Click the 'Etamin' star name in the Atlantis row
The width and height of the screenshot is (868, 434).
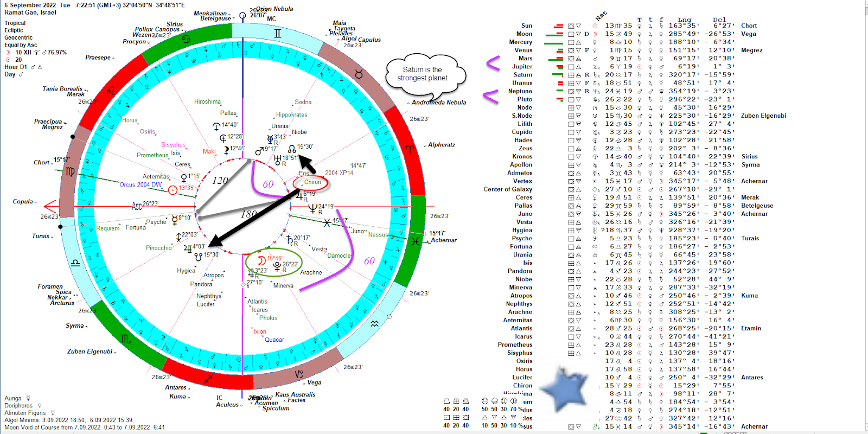(751, 328)
